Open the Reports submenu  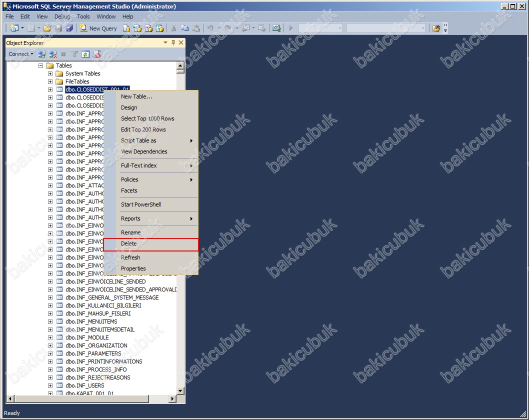pyautogui.click(x=151, y=218)
